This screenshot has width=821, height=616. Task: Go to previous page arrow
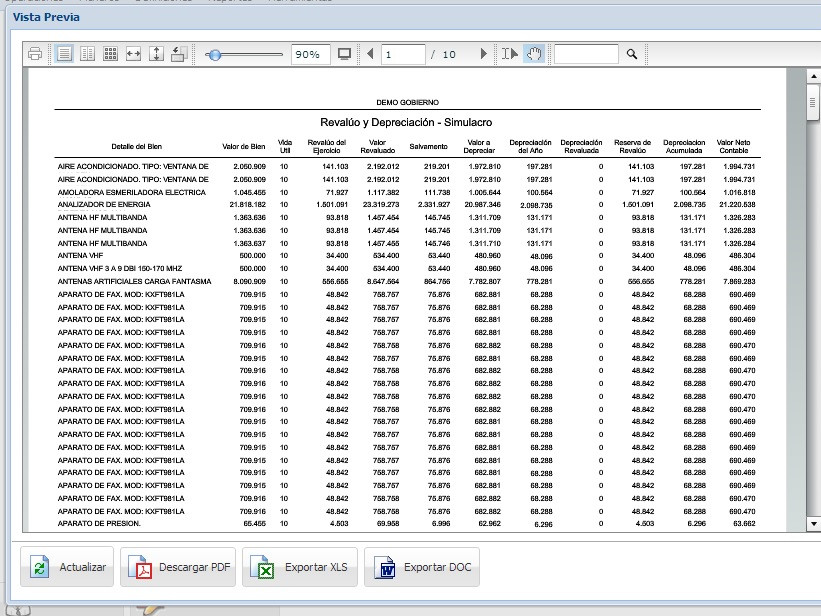tap(370, 54)
